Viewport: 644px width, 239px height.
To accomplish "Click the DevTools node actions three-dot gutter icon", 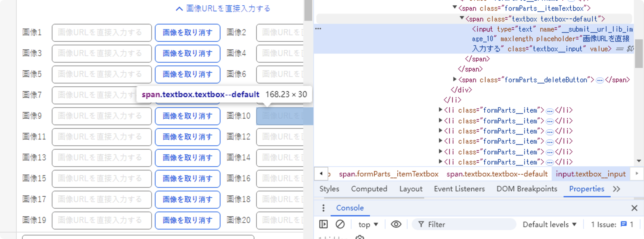I will (318, 29).
